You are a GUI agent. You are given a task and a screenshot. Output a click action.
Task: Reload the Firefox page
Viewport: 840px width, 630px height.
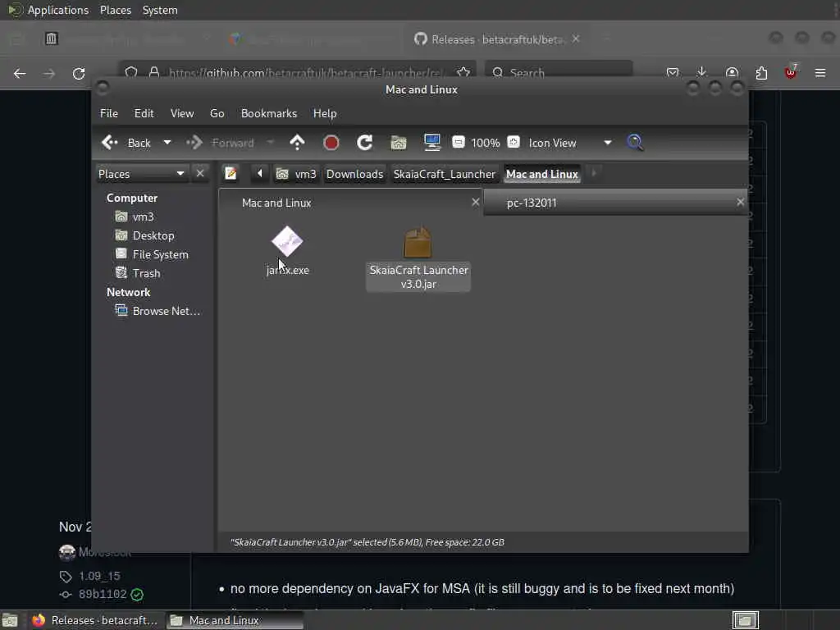[79, 73]
